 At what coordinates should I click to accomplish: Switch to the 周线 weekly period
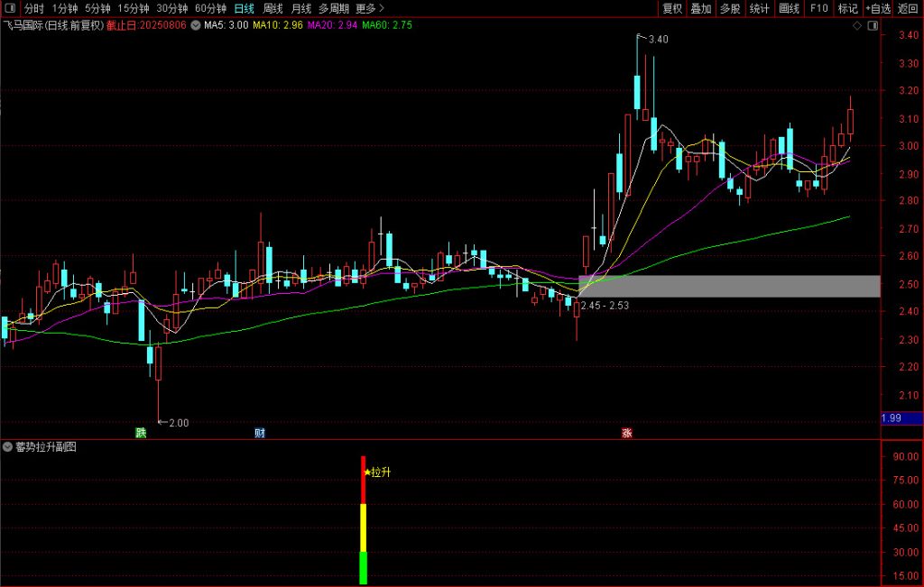point(273,8)
